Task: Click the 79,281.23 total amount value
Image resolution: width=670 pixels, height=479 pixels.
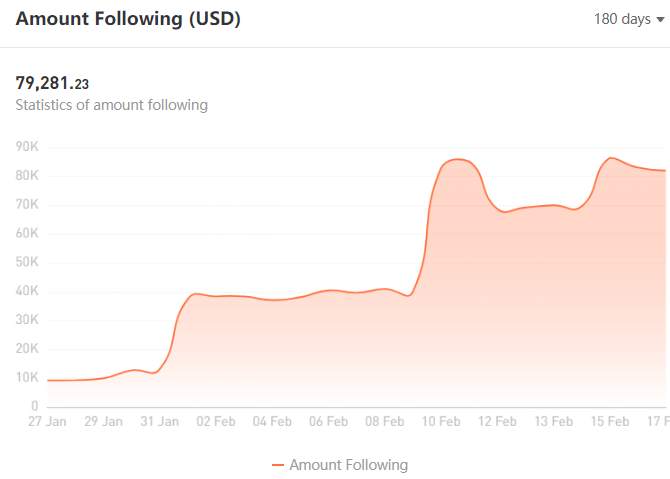Action: (x=52, y=83)
